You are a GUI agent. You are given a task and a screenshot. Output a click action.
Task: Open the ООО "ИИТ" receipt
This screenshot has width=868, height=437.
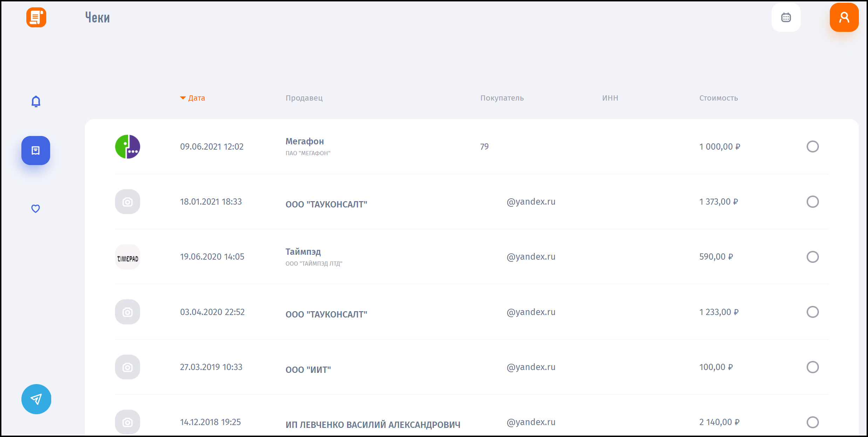308,369
